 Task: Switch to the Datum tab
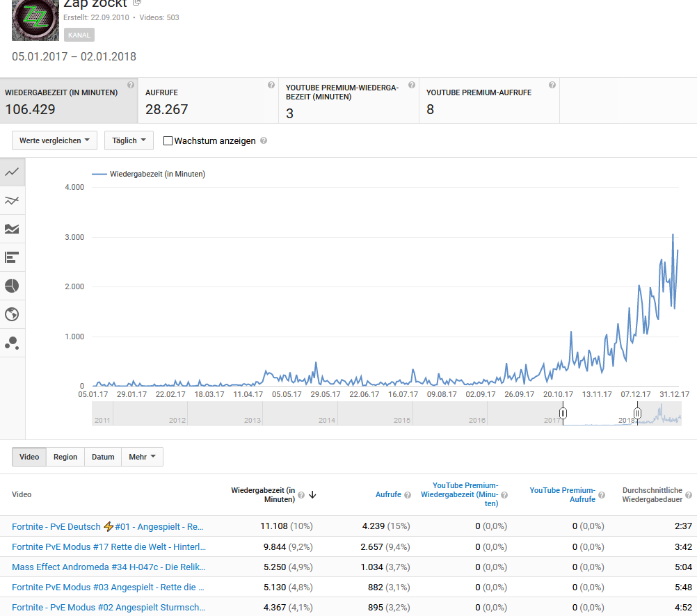point(103,457)
